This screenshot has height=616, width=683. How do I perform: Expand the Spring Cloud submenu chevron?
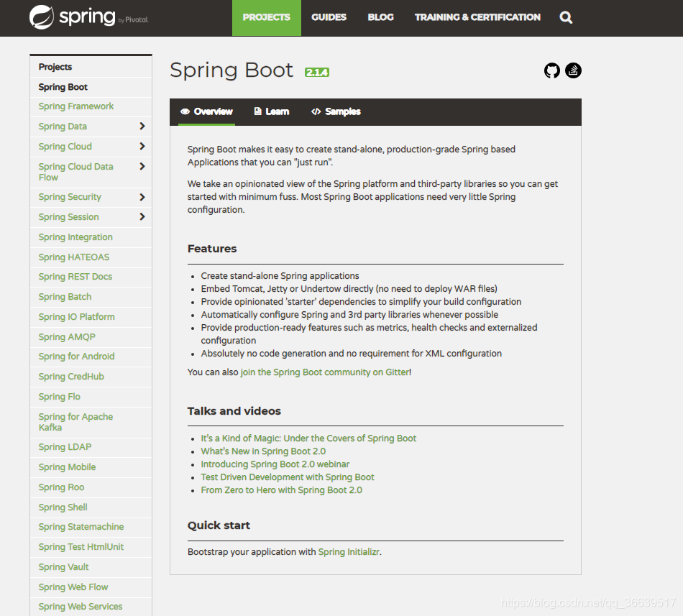[142, 146]
